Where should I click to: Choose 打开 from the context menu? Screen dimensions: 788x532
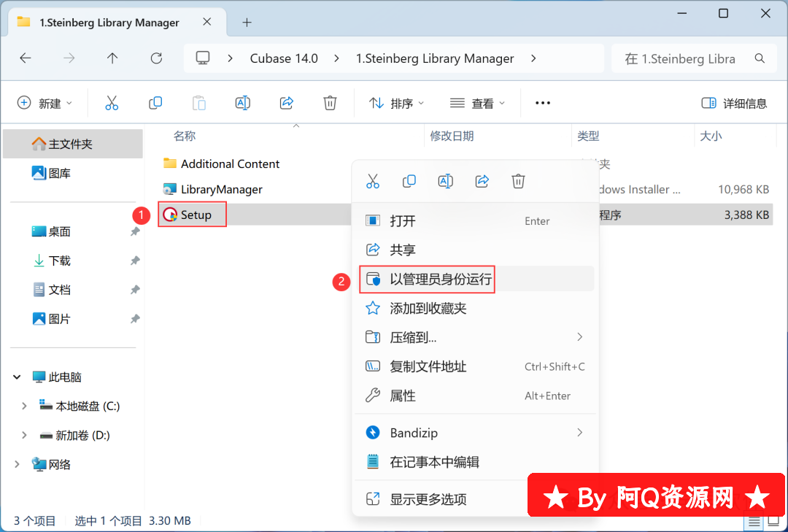[x=476, y=220]
